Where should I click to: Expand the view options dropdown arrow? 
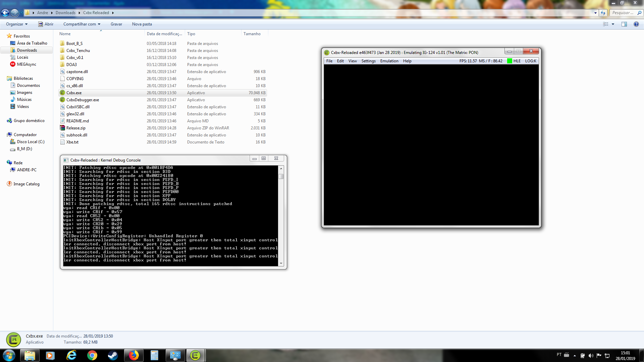(613, 24)
